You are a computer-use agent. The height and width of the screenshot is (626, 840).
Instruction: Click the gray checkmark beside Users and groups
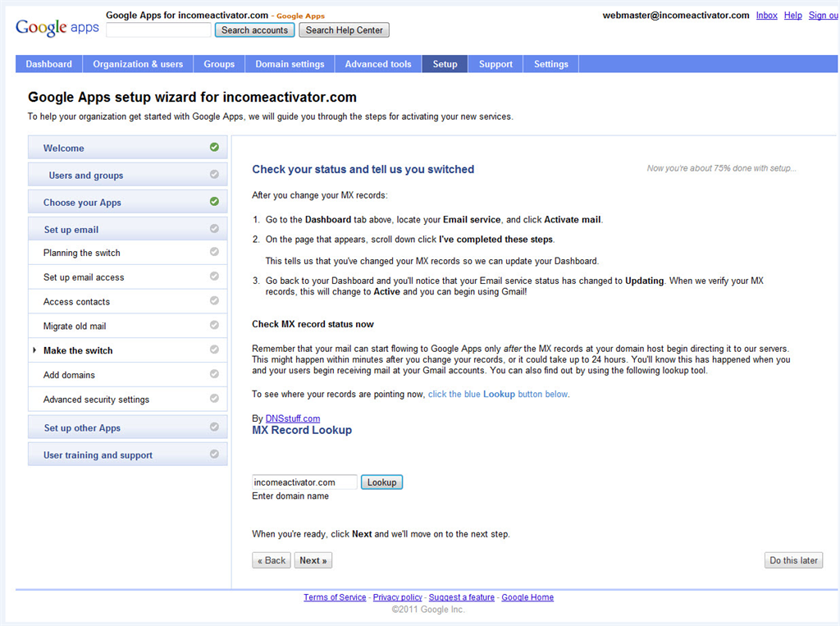click(x=214, y=174)
